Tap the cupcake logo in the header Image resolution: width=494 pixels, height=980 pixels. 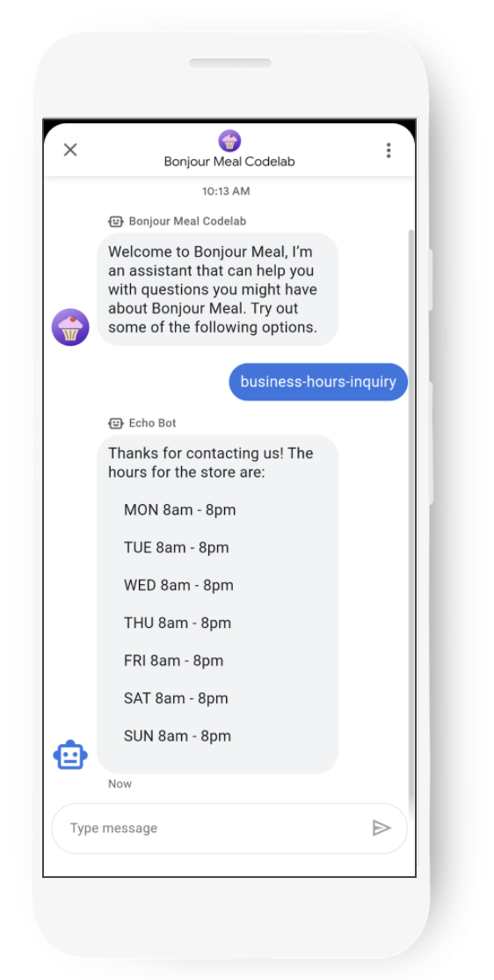(229, 141)
